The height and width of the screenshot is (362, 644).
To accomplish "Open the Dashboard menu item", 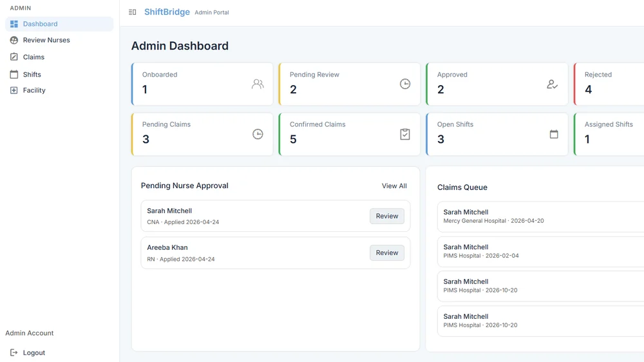I will pos(59,24).
